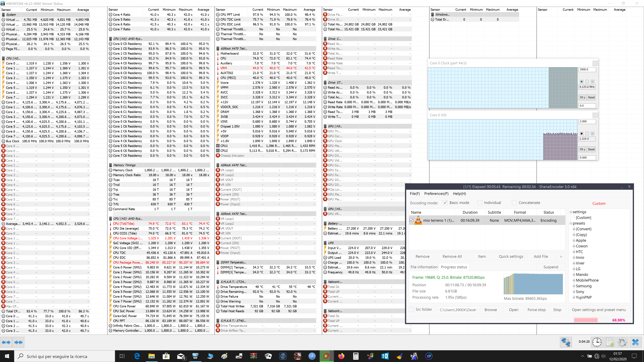Click Reset in the Core 0 VID graph
This screenshot has height=362, width=644.
point(591,149)
